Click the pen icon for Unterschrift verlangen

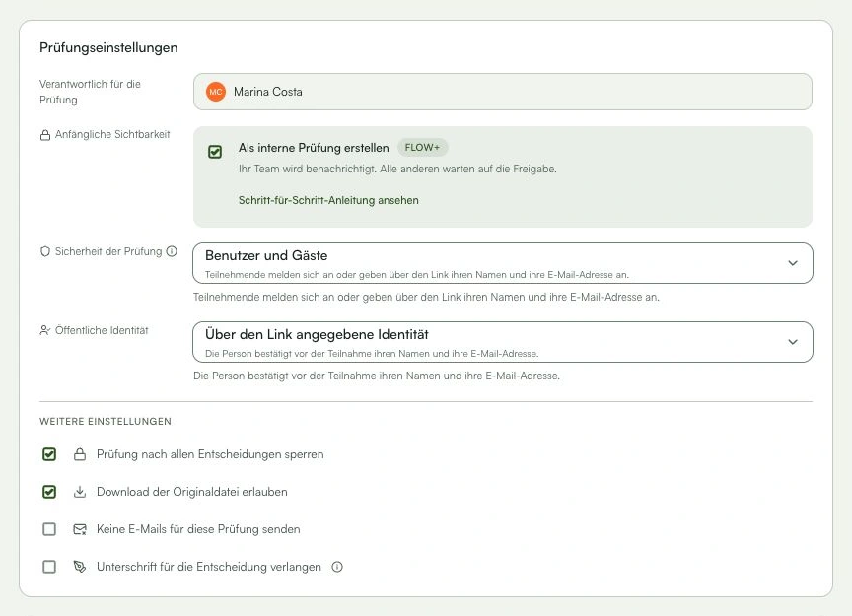point(80,567)
